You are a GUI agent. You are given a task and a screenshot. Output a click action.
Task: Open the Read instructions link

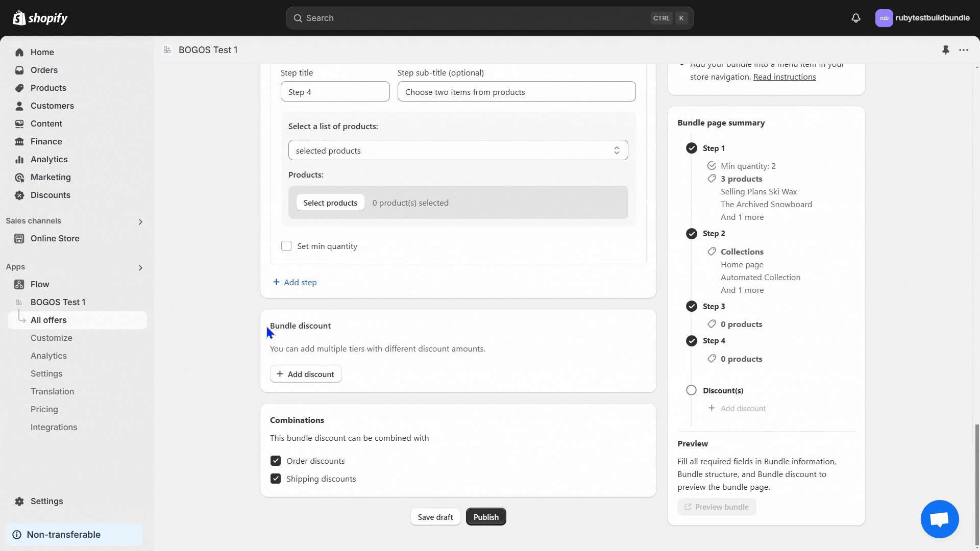(x=785, y=77)
